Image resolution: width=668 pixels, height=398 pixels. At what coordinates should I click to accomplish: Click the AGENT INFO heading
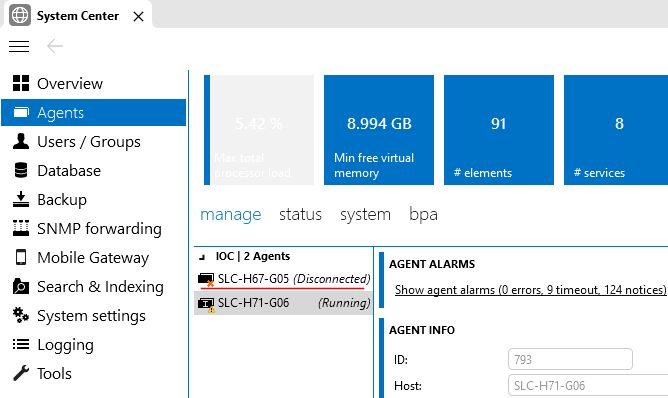coord(422,330)
